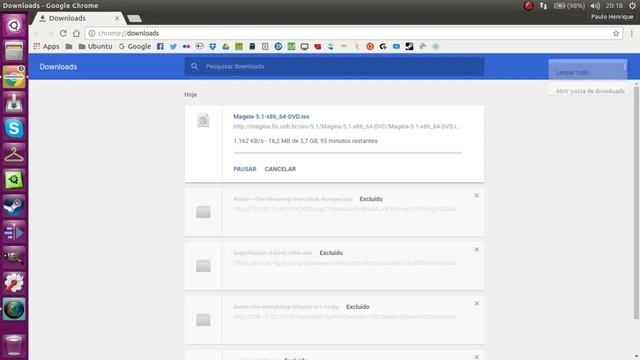Open Chrome's three-dot main menu
The height and width of the screenshot is (360, 640).
click(631, 33)
